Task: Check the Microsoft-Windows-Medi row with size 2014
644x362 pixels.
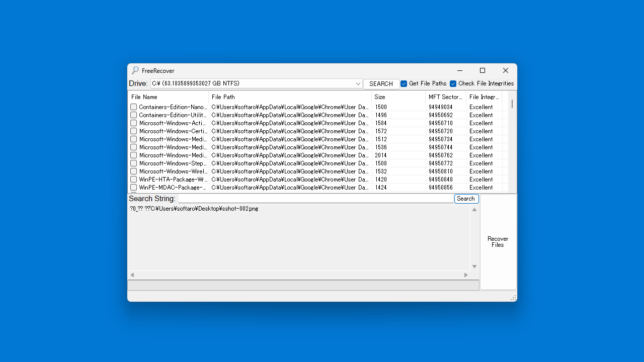Action: click(x=134, y=155)
